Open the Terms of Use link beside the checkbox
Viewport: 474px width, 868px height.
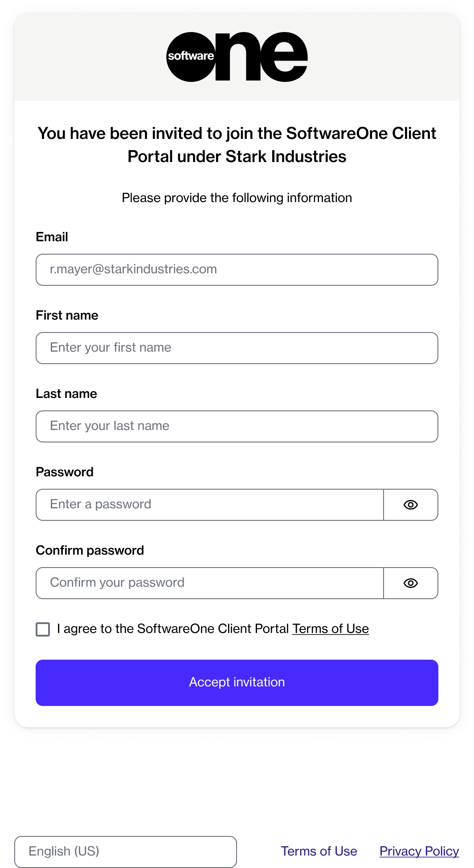pyautogui.click(x=330, y=629)
